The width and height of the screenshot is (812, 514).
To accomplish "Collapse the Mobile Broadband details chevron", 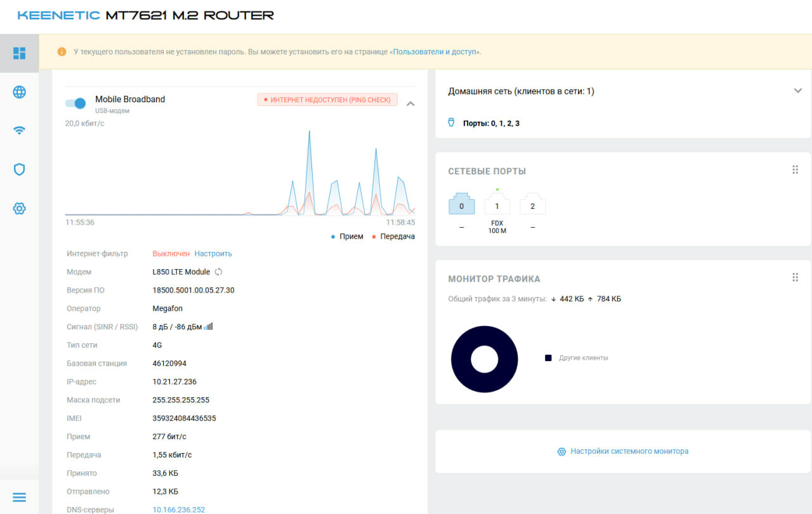I will click(410, 103).
